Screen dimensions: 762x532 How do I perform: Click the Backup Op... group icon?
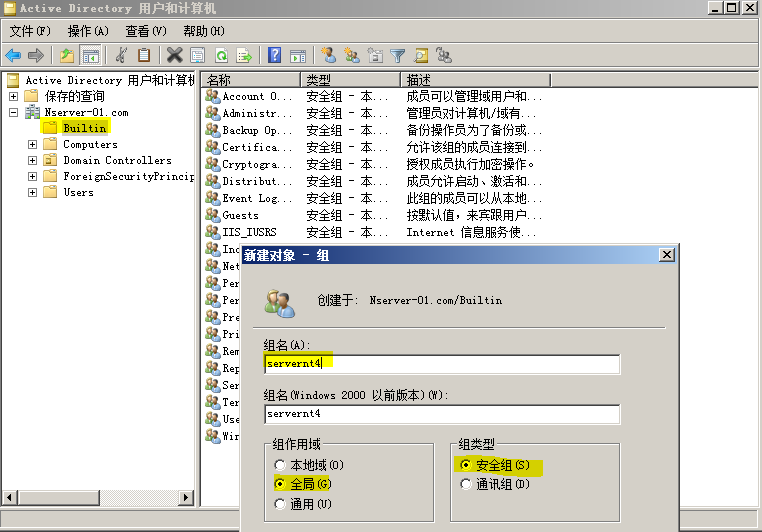(212, 130)
